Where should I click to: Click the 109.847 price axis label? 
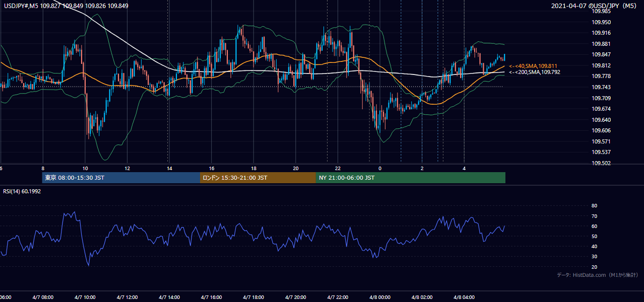(x=601, y=54)
